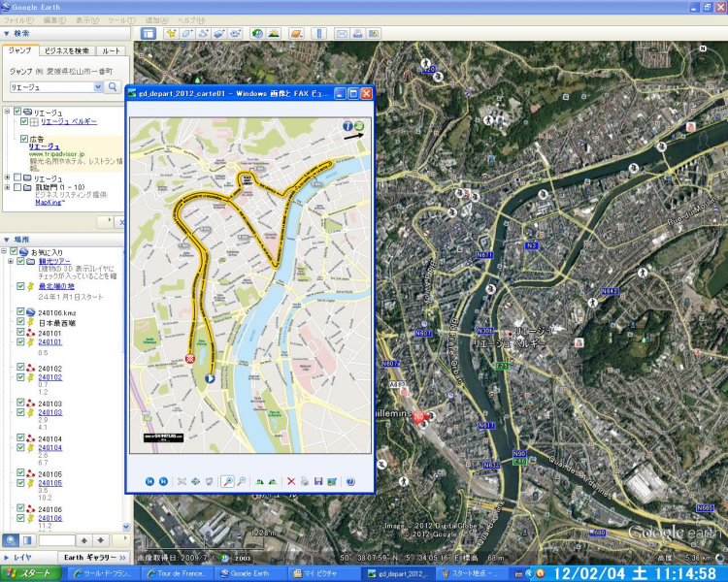
Task: Uncheck the リエージュ ベルギー checkbox
Action: point(24,121)
